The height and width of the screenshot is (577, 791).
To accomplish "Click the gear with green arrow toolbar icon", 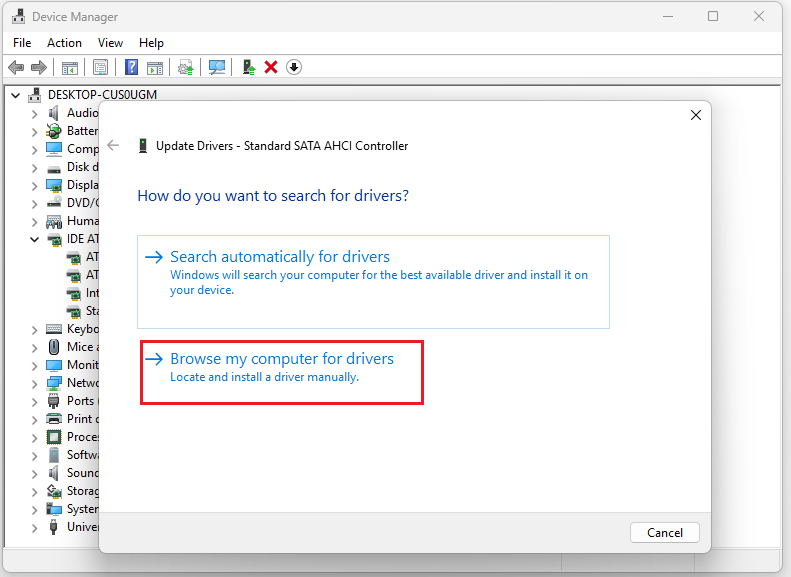I will pos(186,67).
